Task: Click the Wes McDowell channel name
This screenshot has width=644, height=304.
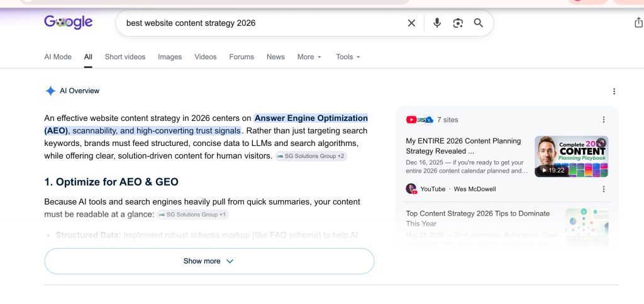Action: [475, 189]
